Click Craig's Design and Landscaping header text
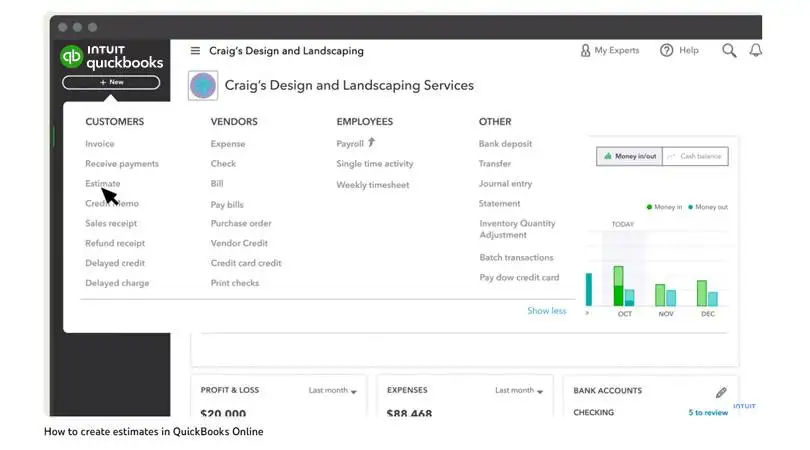 [286, 51]
